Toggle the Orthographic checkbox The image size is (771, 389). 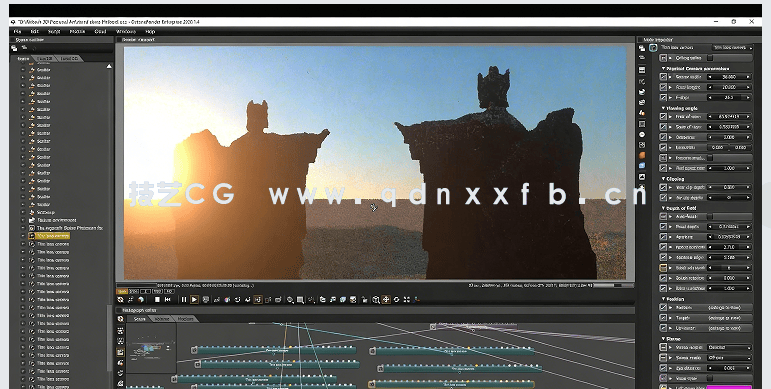(710, 58)
